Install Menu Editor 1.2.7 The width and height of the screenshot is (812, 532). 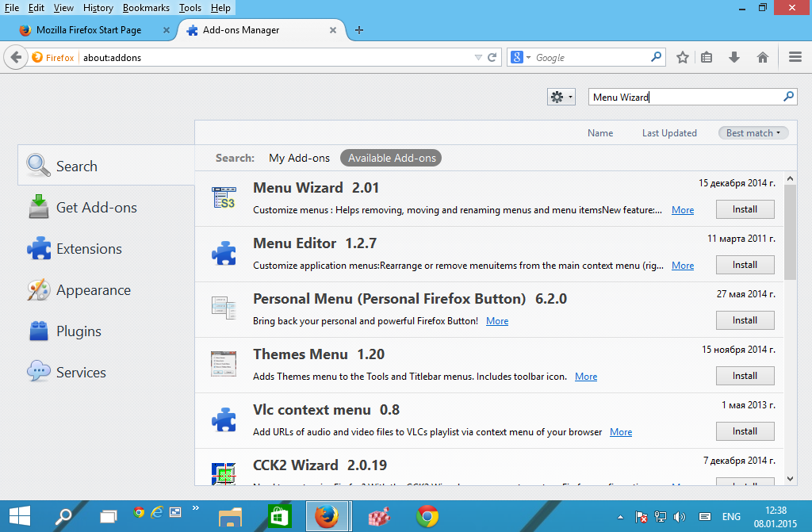pyautogui.click(x=745, y=265)
